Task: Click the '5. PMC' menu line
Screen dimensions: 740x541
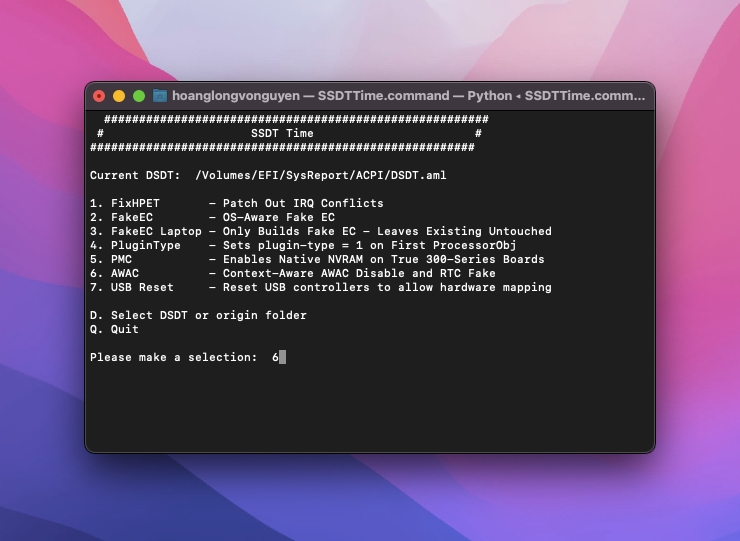Action: coord(111,259)
